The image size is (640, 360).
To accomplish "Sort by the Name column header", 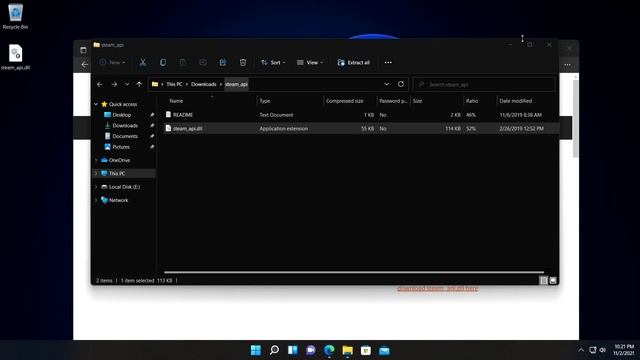I will pos(176,101).
